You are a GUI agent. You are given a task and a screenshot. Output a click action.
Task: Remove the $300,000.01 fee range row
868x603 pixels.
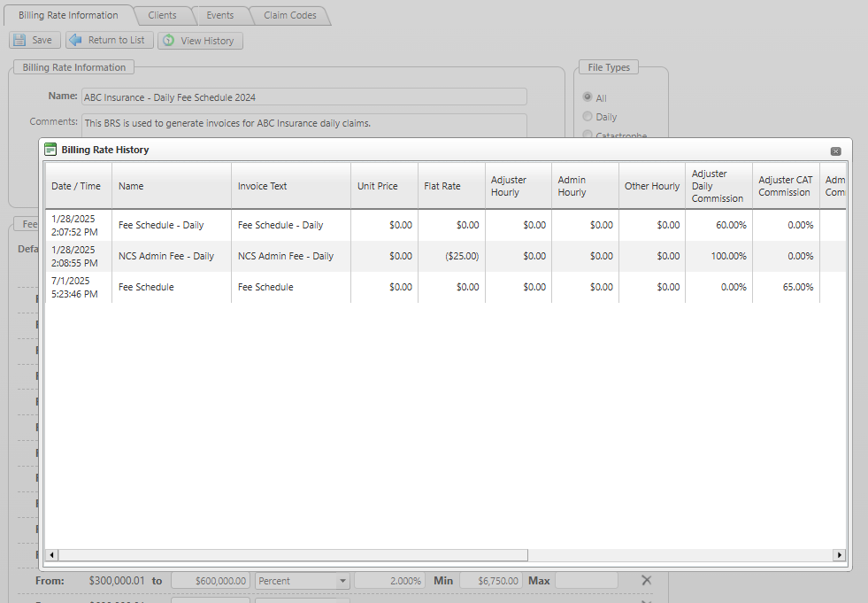[x=646, y=580]
